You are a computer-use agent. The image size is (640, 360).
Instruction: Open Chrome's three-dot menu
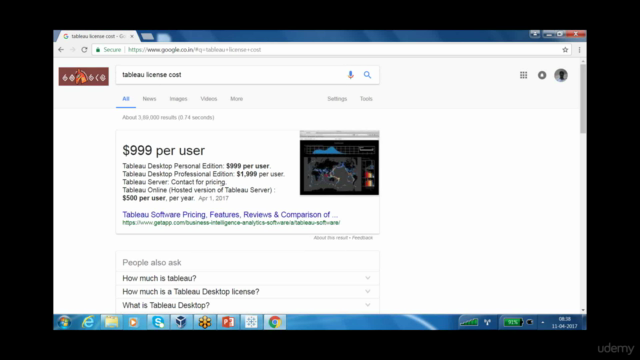pyautogui.click(x=579, y=50)
